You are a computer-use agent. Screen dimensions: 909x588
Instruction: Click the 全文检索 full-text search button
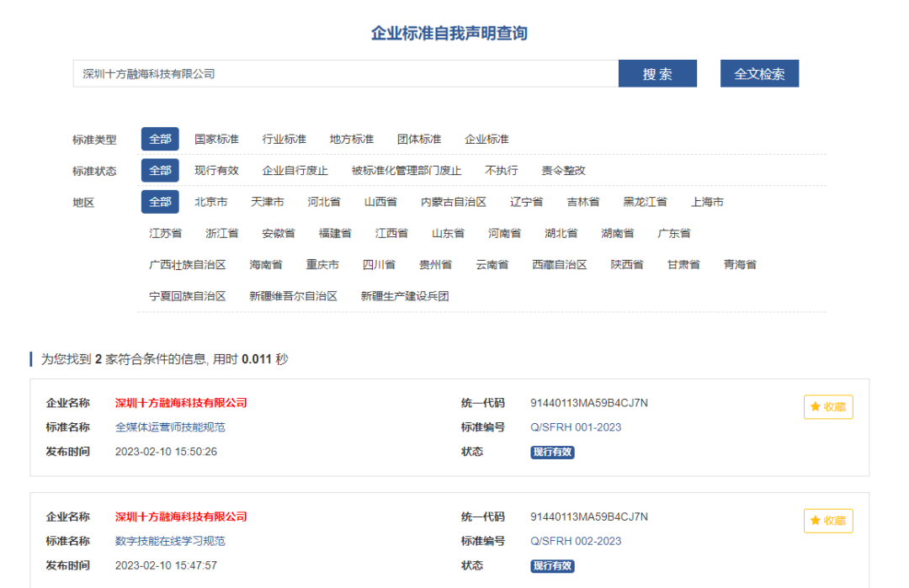pos(759,73)
